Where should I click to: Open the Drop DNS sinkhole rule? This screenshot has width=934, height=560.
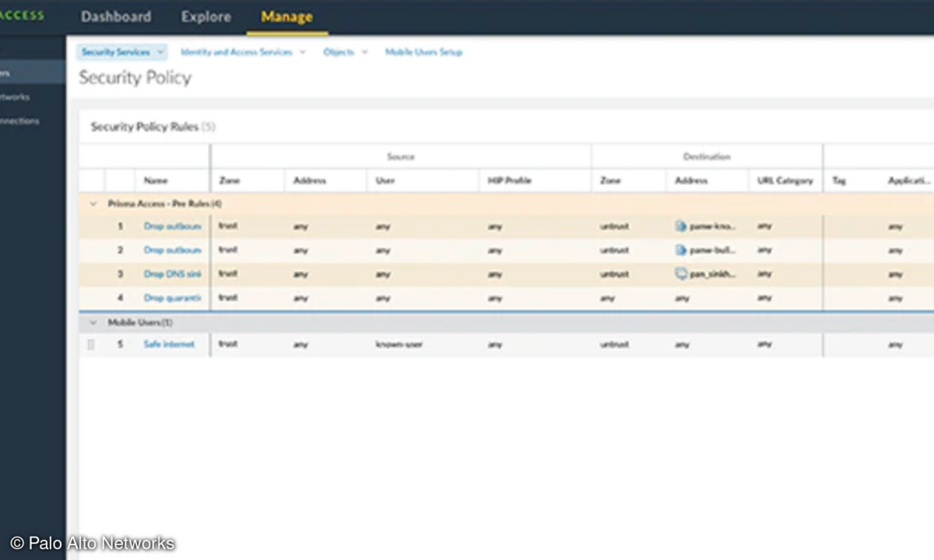tap(172, 274)
